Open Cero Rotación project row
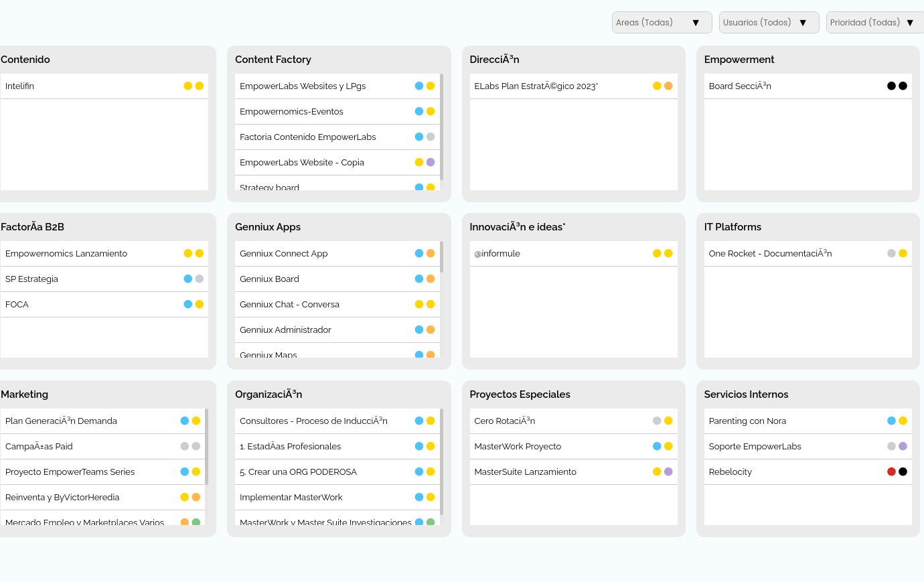Viewport: 924px width, 582px height. click(x=574, y=421)
